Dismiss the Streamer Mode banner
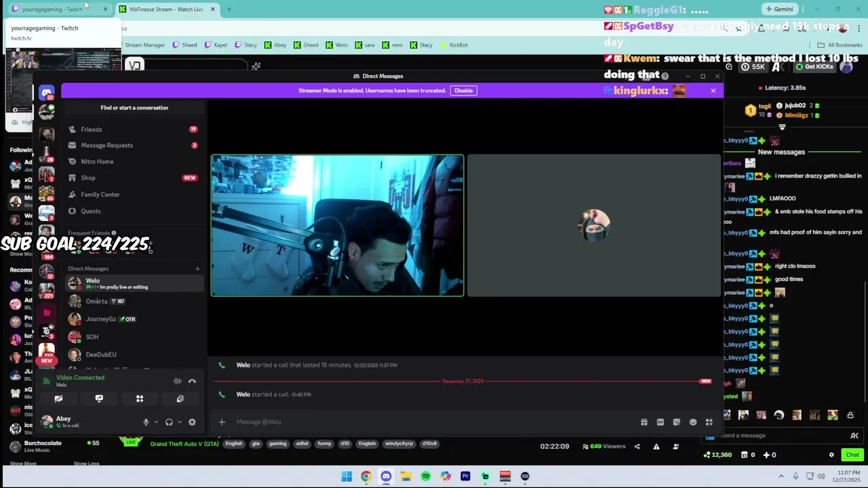Viewport: 868px width, 488px height. point(713,90)
